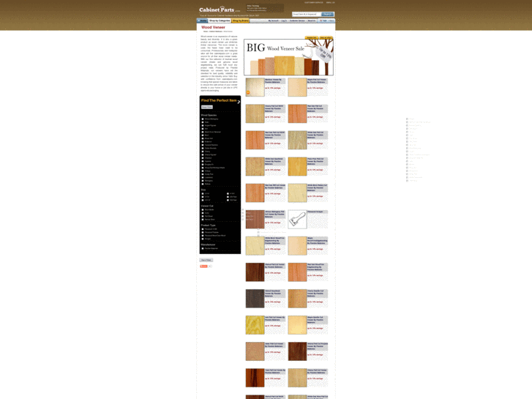Open the Walnut Quartered Veneer thumbnail
The height and width of the screenshot is (399, 532).
pos(255,299)
